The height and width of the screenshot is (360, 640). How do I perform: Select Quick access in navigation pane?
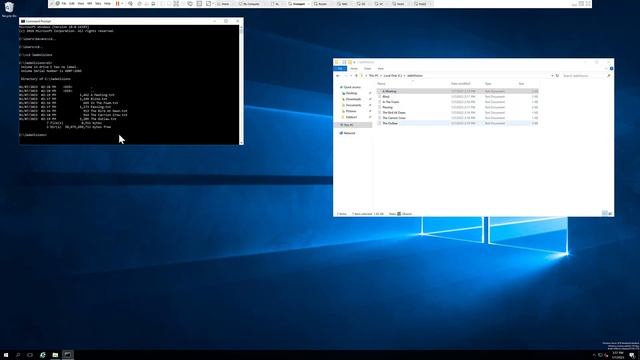pyautogui.click(x=352, y=87)
